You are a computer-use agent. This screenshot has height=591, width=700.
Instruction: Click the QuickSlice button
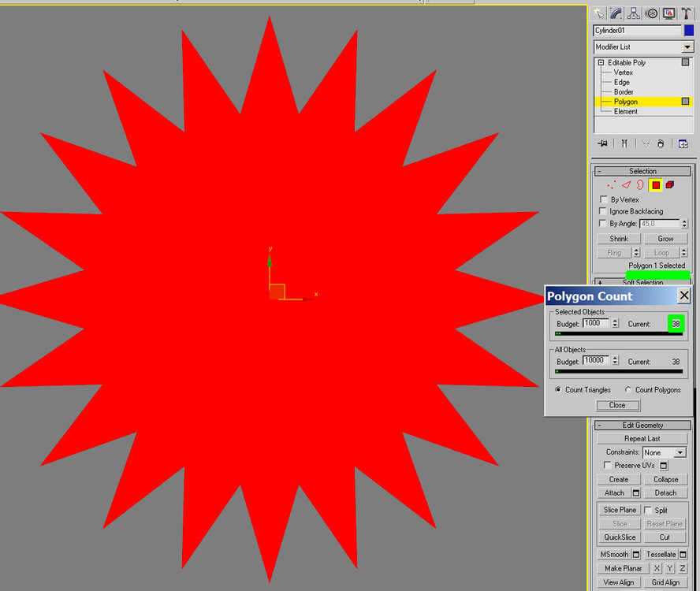620,537
